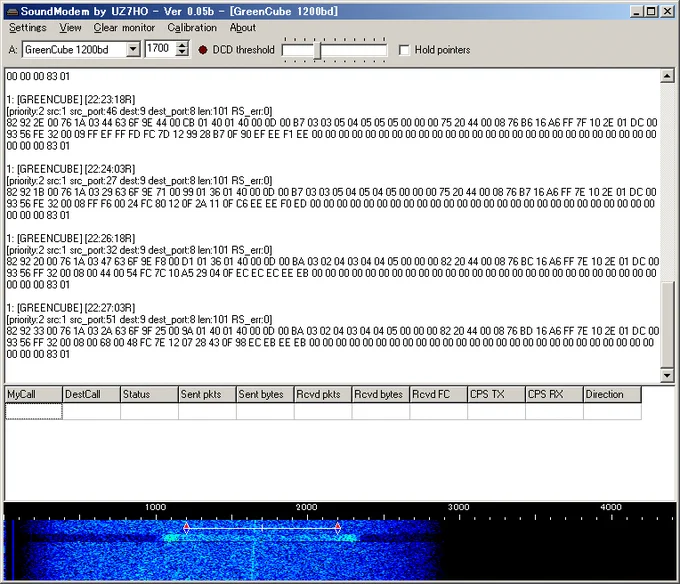Open the About menu
Image resolution: width=680 pixels, height=584 pixels.
242,28
